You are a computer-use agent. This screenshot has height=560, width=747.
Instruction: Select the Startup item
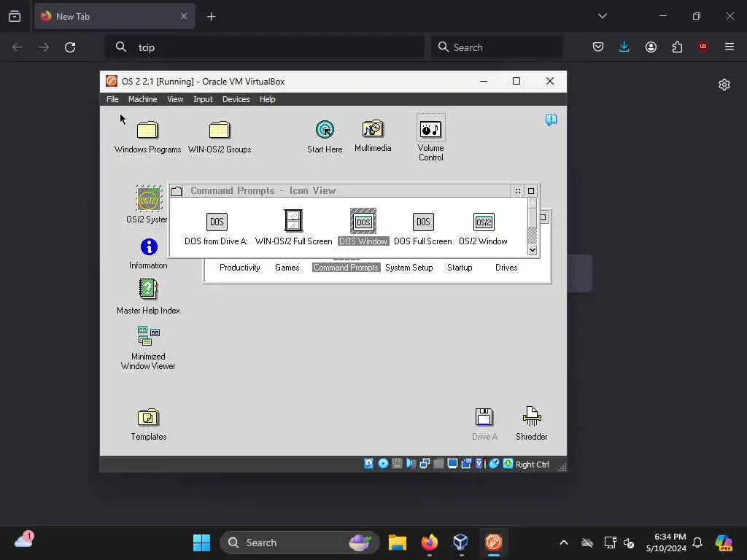point(460,268)
